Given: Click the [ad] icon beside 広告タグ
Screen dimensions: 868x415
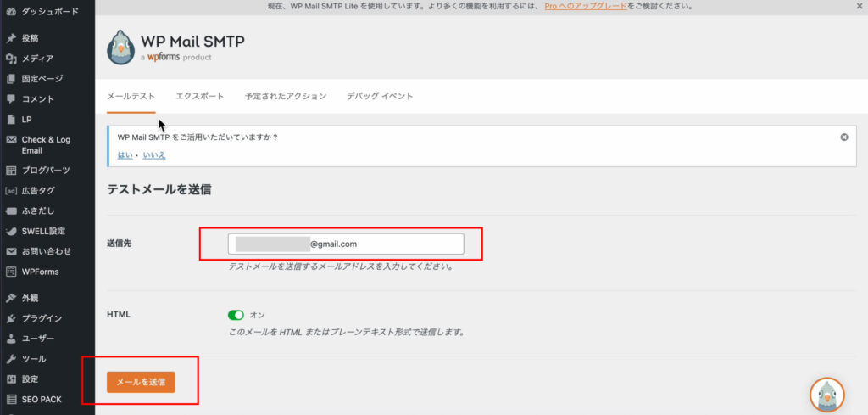Looking at the screenshot, I should pos(11,191).
